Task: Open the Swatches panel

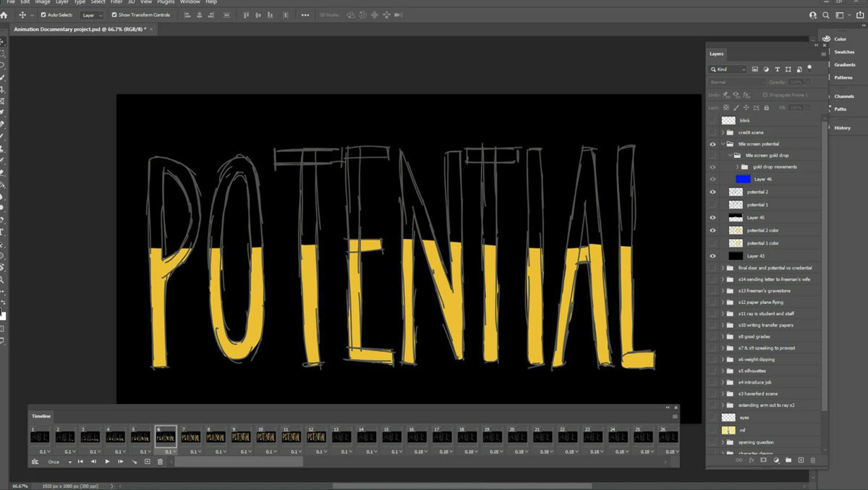Action: click(843, 52)
